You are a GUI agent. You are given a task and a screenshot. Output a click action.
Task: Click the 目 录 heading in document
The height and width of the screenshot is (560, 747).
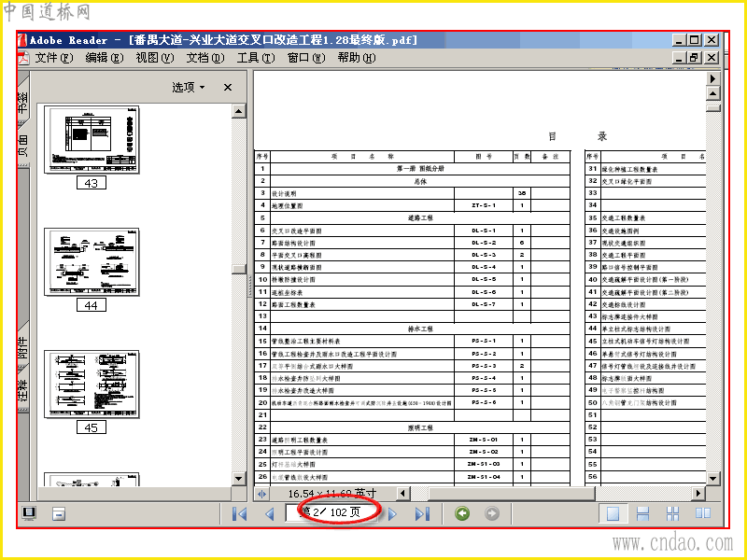pyautogui.click(x=577, y=136)
